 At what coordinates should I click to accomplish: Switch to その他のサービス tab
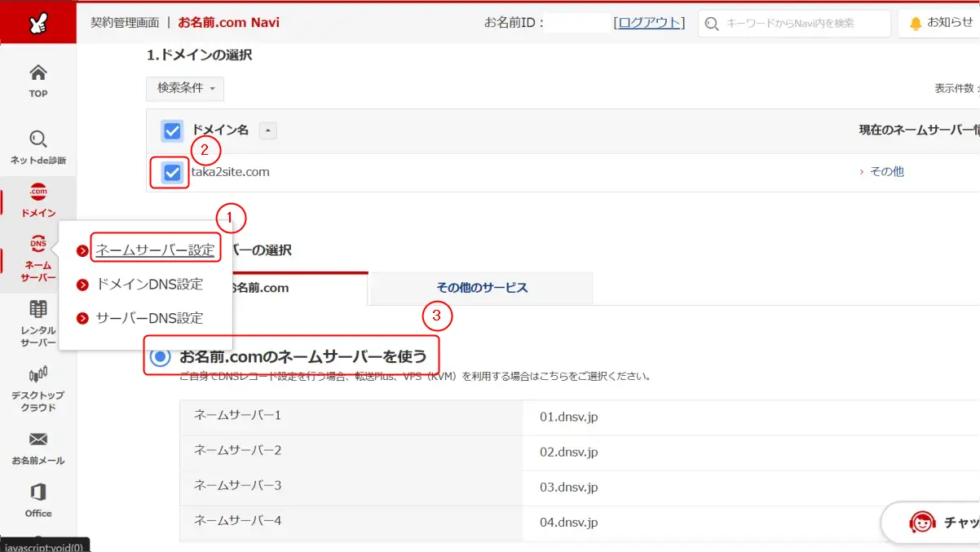coord(481,288)
